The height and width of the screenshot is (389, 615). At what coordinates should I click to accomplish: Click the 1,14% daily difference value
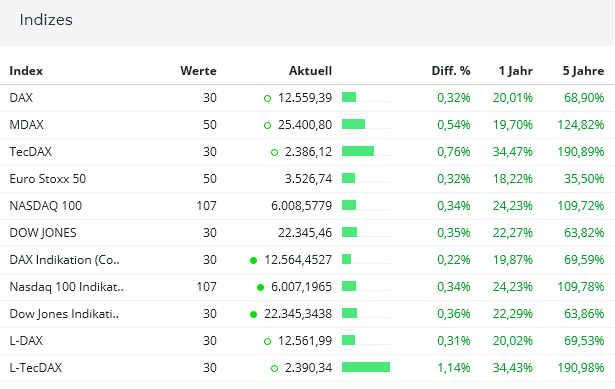click(x=454, y=368)
